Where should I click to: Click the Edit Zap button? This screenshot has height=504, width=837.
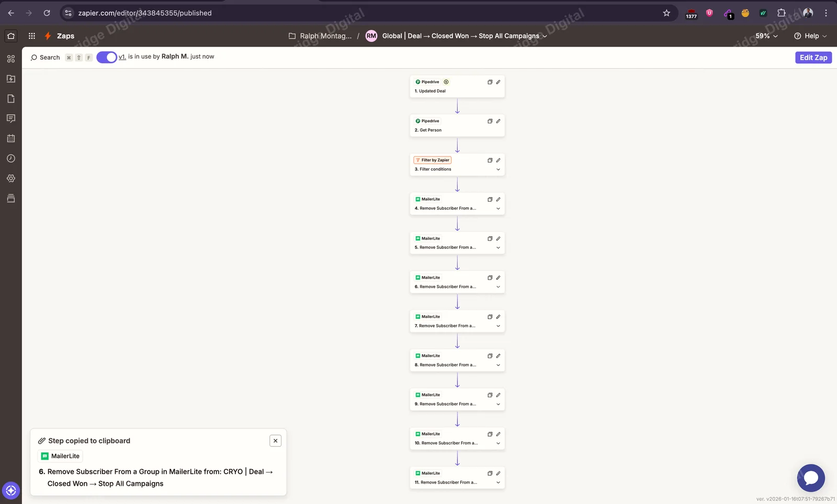pos(813,58)
